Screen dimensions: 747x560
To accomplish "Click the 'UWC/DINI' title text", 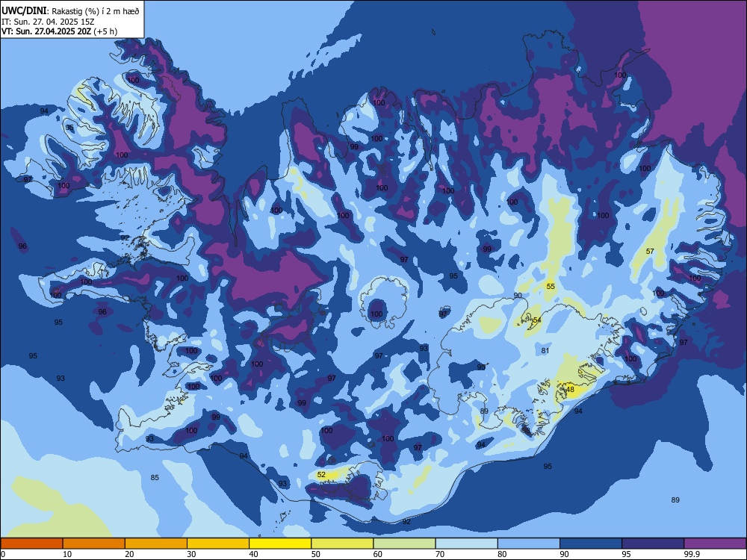I will point(24,11).
